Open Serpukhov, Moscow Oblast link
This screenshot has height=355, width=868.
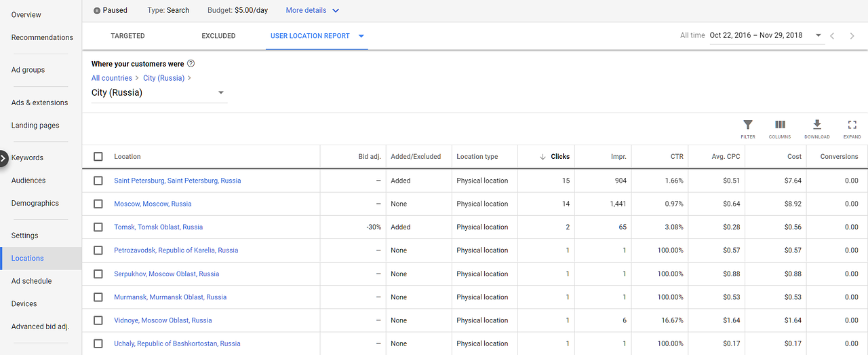coord(166,274)
